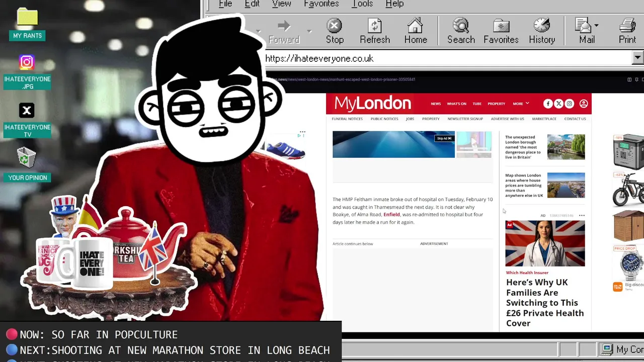Open the NEWSLETTER SIGNUP link
This screenshot has width=644, height=362.
[465, 119]
